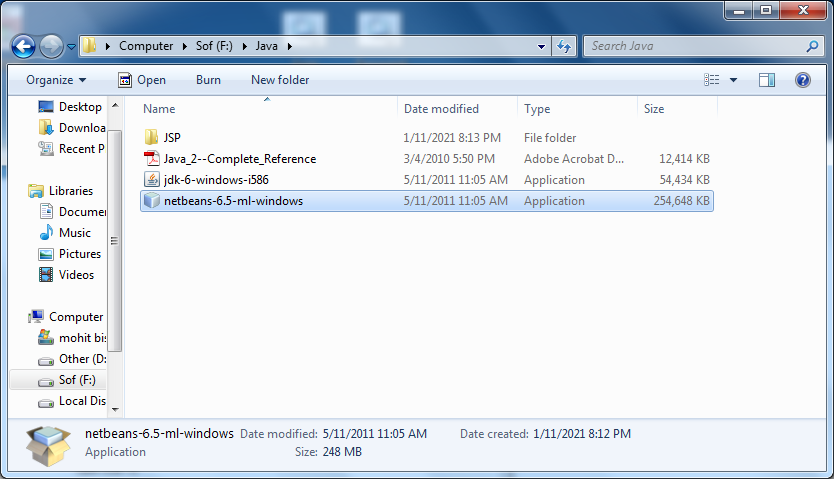Screen dimensions: 834x479
Task: Click the search magnifier icon
Action: pyautogui.click(x=812, y=46)
